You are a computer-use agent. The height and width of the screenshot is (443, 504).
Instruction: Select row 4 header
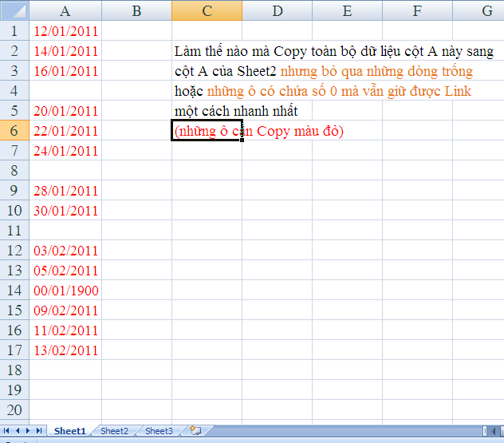(x=14, y=91)
